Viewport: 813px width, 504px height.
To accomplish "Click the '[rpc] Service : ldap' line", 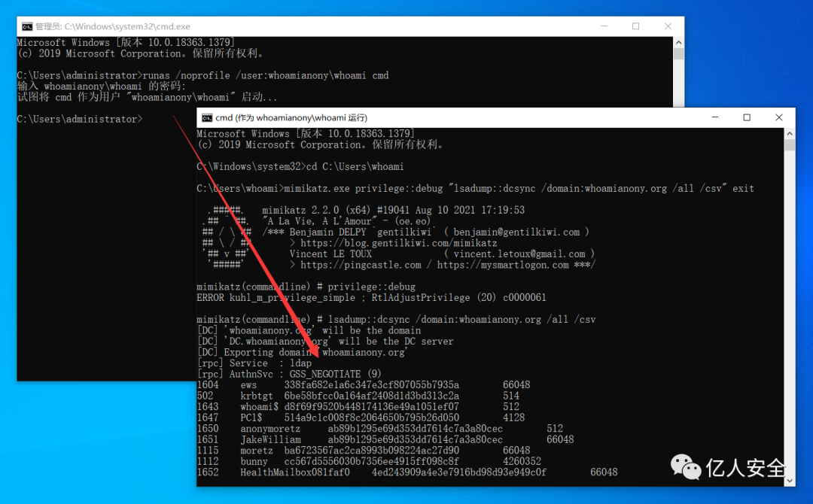I will tap(254, 363).
